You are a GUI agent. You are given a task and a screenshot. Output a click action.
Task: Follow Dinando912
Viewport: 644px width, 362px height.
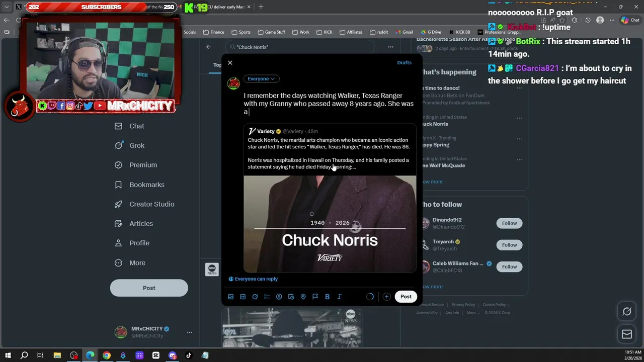tap(509, 223)
